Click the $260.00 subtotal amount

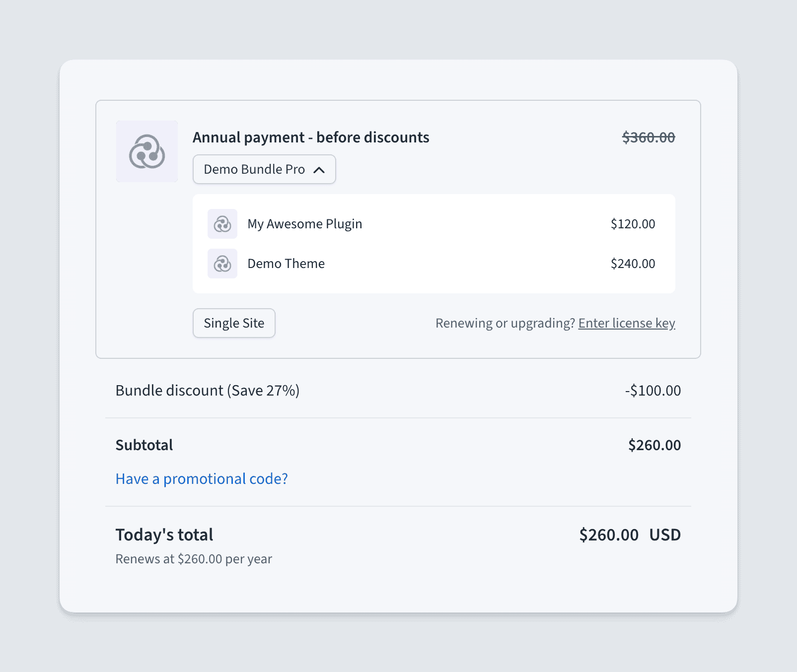coord(654,445)
